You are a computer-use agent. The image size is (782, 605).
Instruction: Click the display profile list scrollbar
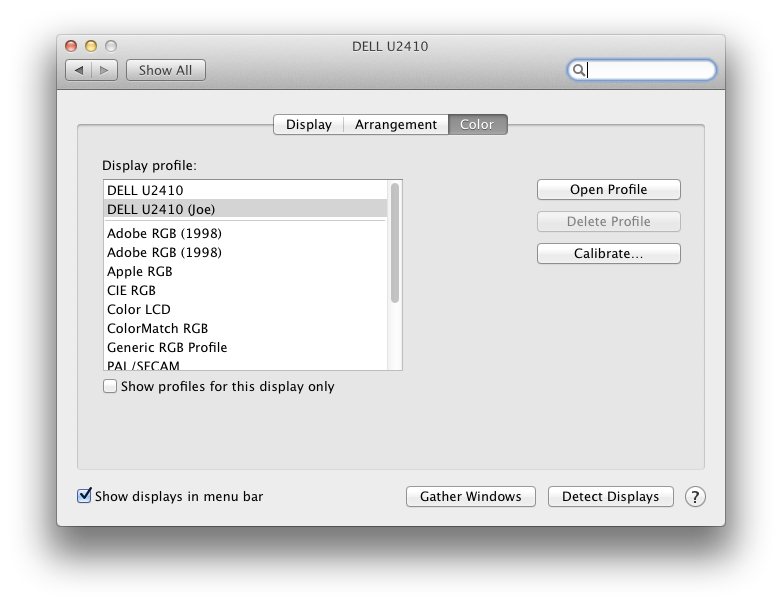(x=394, y=243)
